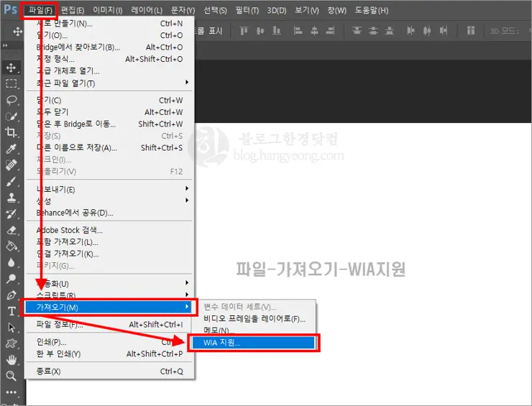532x406 pixels.
Task: Select the Hand tool
Action: [x=12, y=359]
